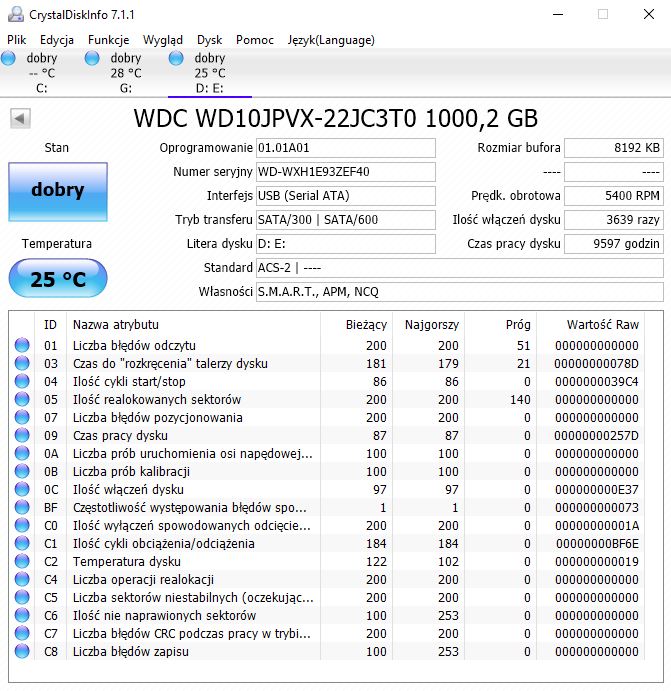The width and height of the screenshot is (671, 691).
Task: Select row 'Temperatura dysku'
Action: (x=326, y=561)
